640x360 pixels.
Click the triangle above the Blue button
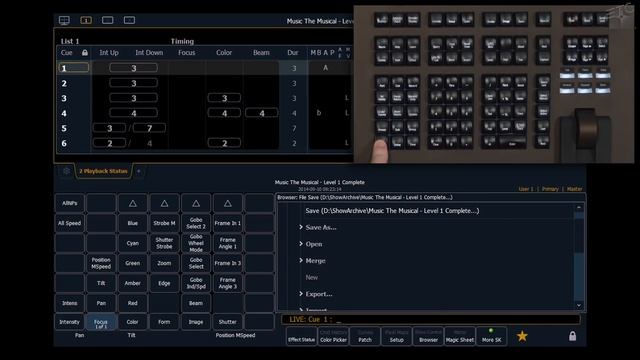[x=133, y=203]
